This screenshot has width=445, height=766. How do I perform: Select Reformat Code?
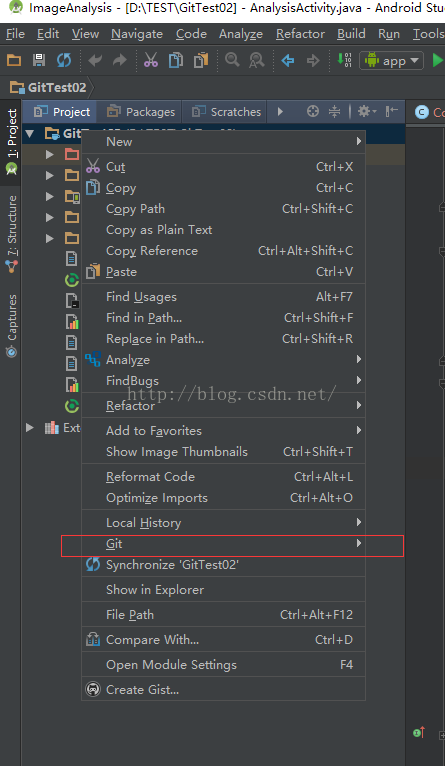[x=223, y=476]
